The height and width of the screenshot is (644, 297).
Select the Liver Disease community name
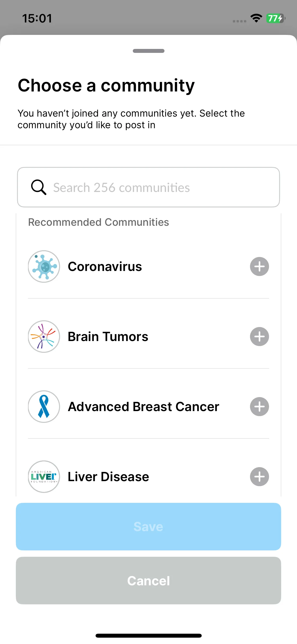(x=109, y=477)
